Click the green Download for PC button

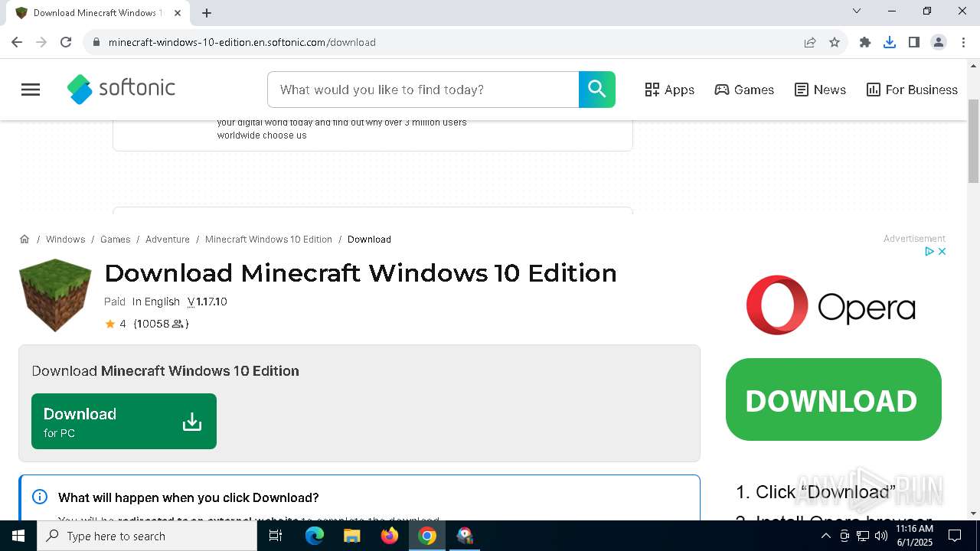pos(124,421)
